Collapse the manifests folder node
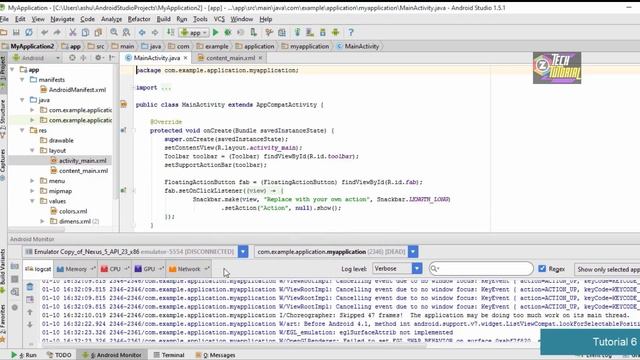 (22, 80)
